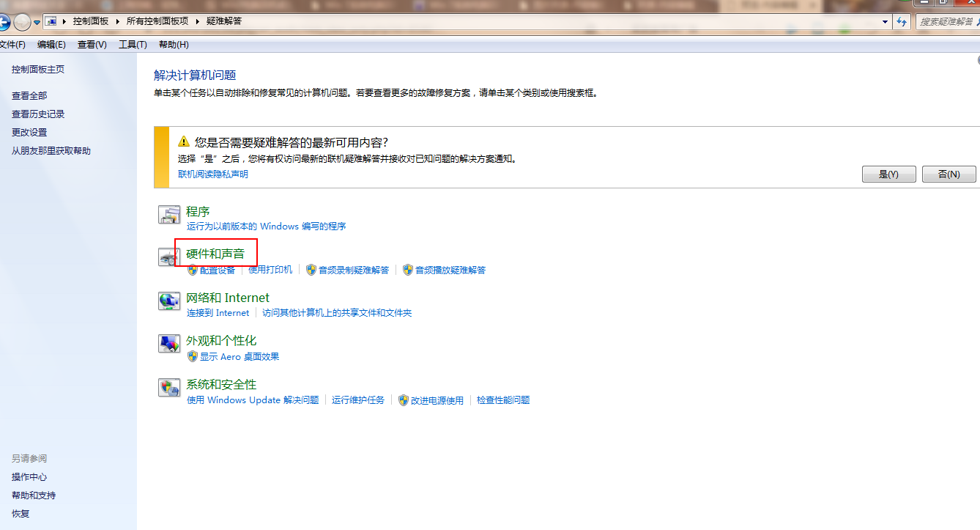Click the control panel icon in address bar
The image size is (980, 530).
(51, 21)
